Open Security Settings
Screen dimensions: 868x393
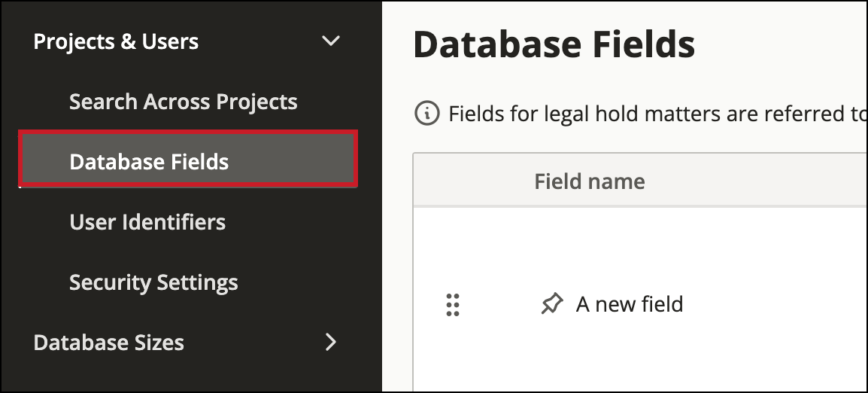(x=153, y=282)
